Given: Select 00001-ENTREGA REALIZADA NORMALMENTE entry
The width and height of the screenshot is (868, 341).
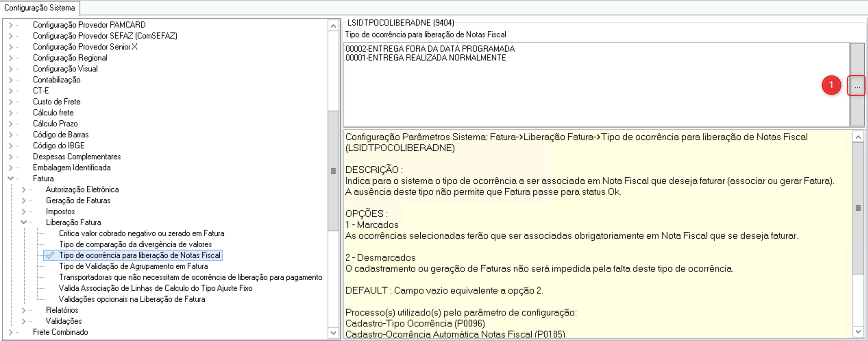Looking at the screenshot, I should (426, 58).
